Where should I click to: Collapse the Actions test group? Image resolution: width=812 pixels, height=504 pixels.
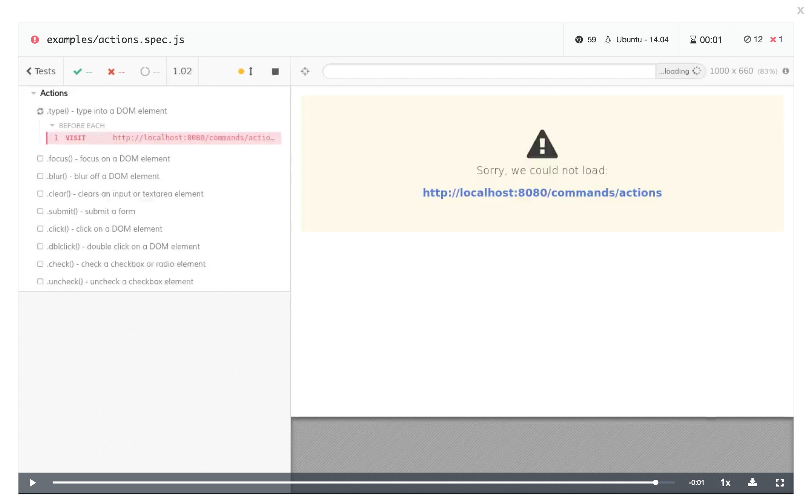tap(33, 93)
